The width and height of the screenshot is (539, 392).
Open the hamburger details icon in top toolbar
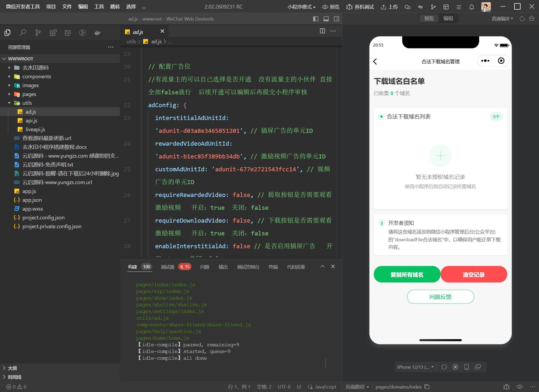coord(459,7)
